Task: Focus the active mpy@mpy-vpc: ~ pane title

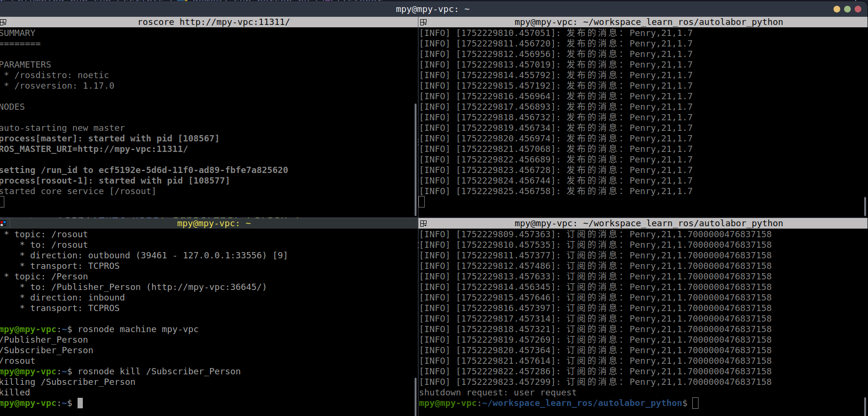Action: tap(214, 223)
